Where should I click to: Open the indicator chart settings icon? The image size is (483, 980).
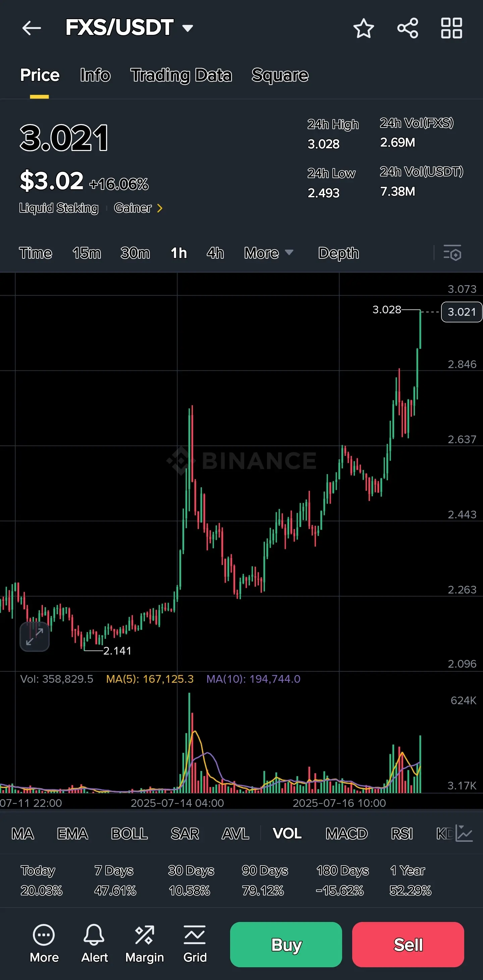click(464, 833)
